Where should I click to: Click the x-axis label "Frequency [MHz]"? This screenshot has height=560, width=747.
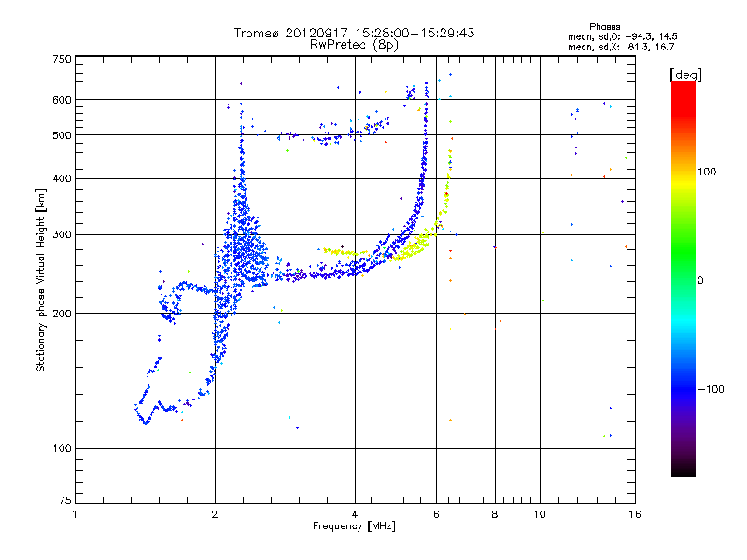(354, 526)
